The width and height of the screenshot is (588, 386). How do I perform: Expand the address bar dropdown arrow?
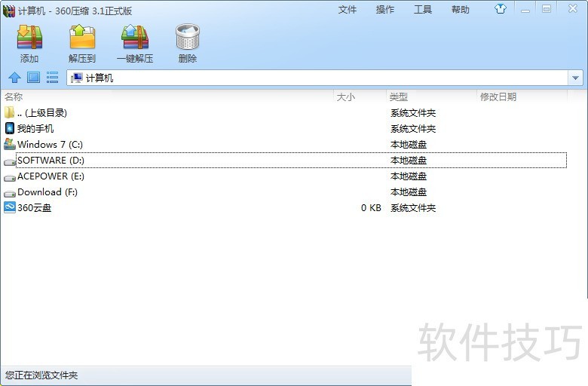tap(575, 78)
